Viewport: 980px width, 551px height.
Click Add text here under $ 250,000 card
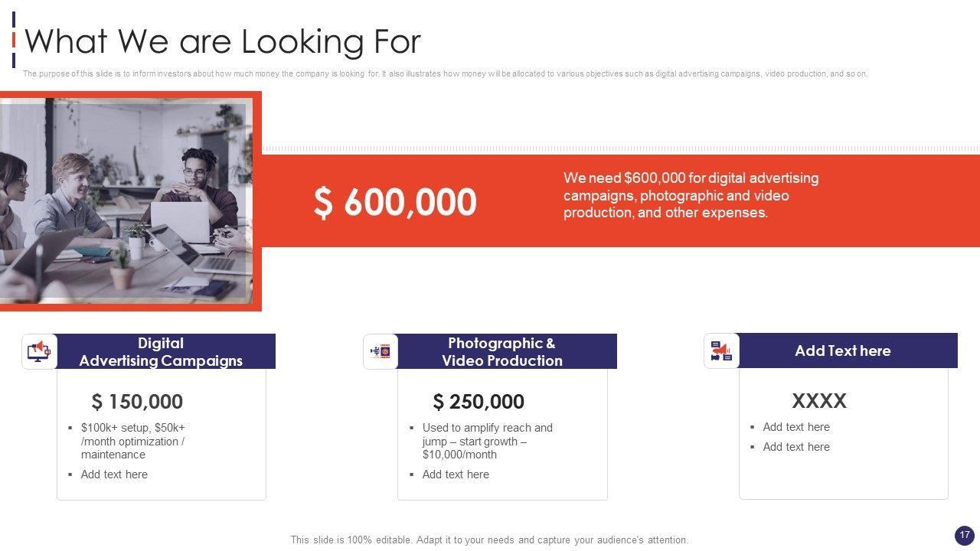click(x=456, y=474)
